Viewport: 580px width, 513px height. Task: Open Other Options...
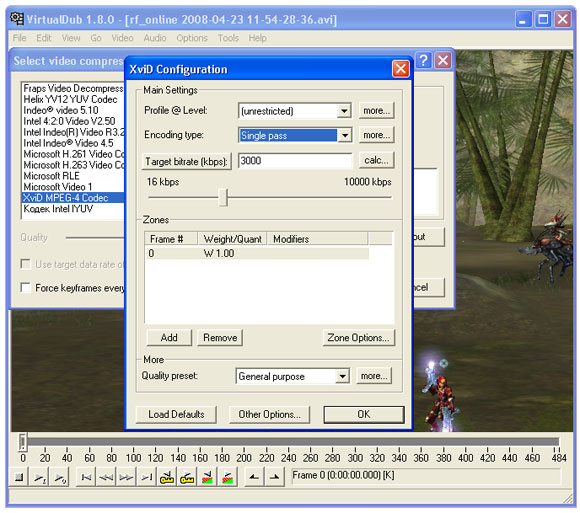click(269, 414)
